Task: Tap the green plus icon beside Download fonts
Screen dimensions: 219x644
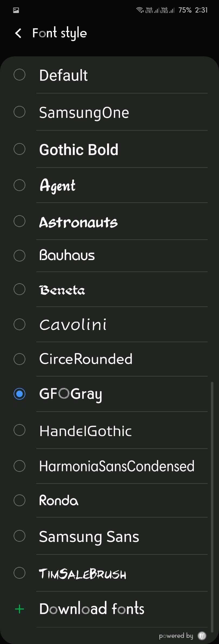Action: [x=19, y=609]
